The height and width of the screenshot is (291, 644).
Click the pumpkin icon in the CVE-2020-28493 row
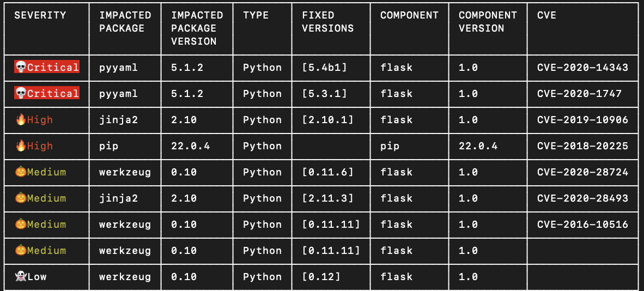tap(20, 198)
